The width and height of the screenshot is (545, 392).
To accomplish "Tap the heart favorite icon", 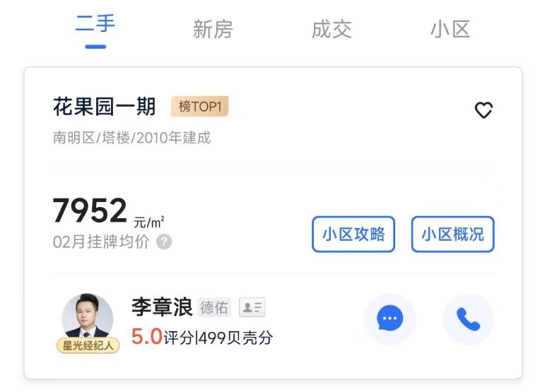I will [x=484, y=110].
